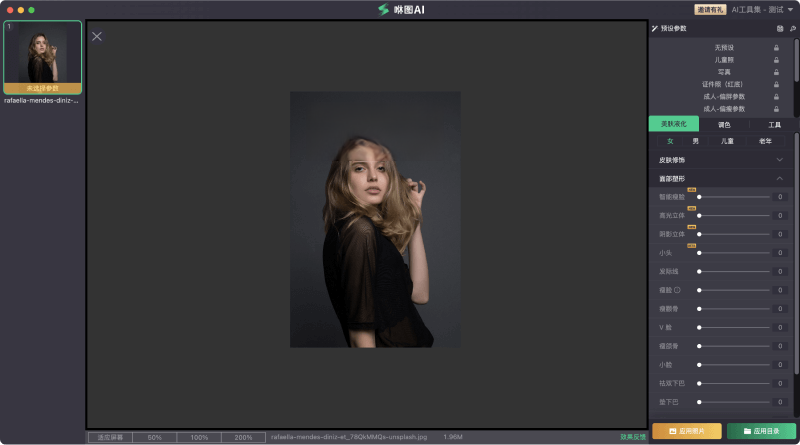The height and width of the screenshot is (445, 800).
Task: Select the 老年 category option
Action: pos(766,141)
